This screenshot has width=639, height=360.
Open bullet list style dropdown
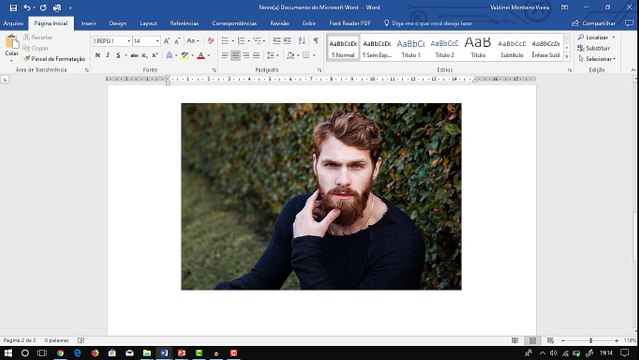click(233, 41)
